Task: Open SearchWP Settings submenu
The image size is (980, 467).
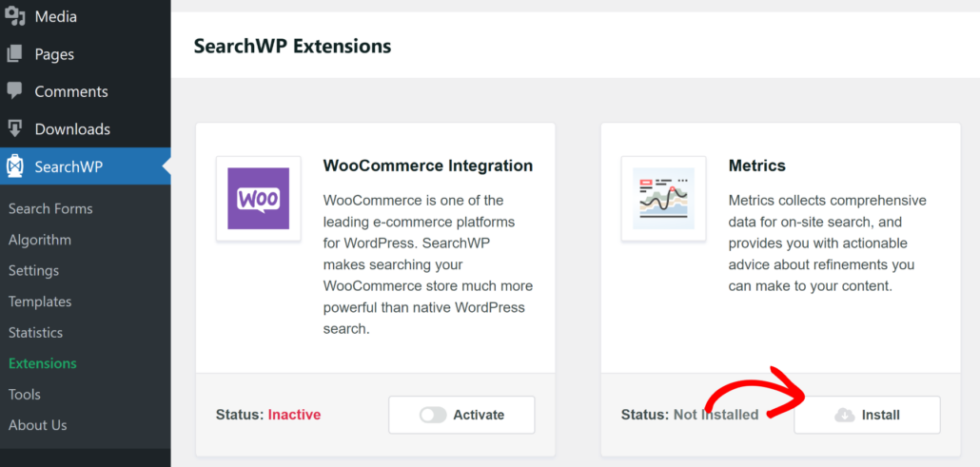Action: 33,271
